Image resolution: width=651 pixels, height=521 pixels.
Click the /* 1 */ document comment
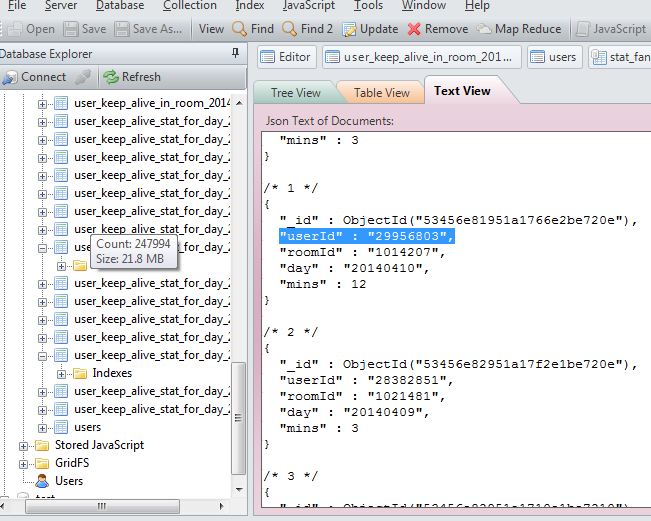[x=291, y=188]
